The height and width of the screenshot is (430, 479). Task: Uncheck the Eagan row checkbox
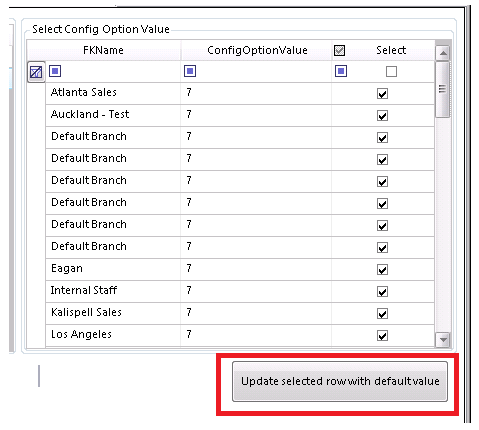(382, 270)
